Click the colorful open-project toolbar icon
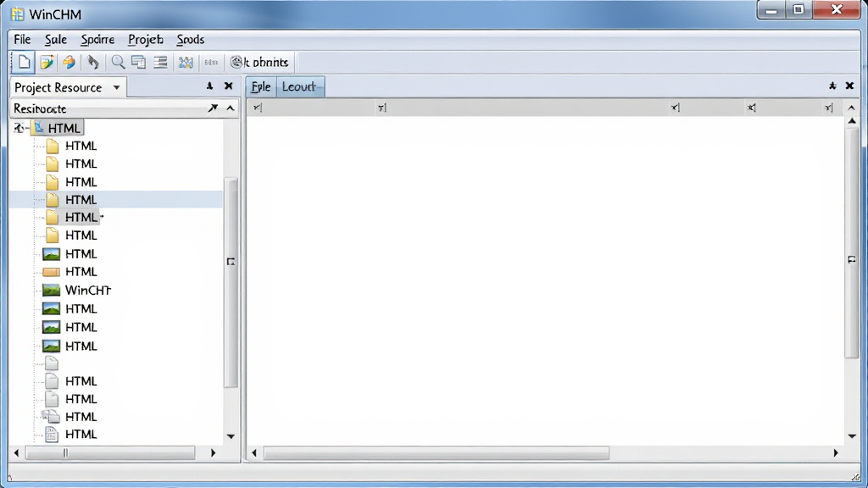 pos(47,62)
